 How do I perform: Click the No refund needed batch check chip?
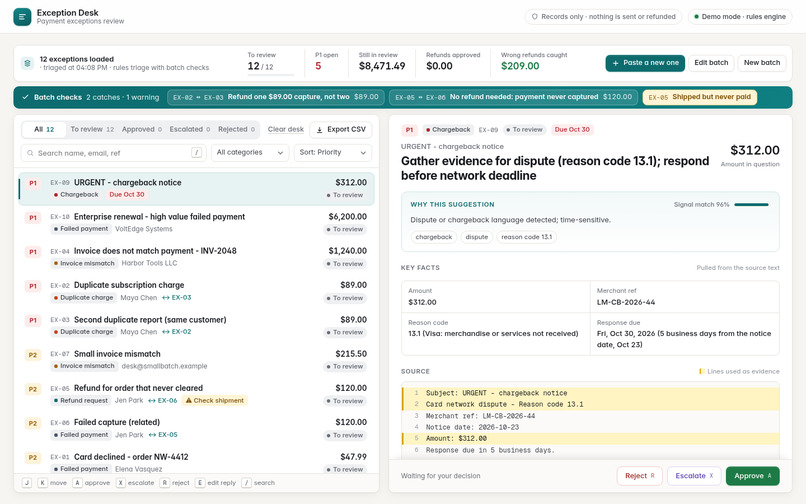[514, 97]
